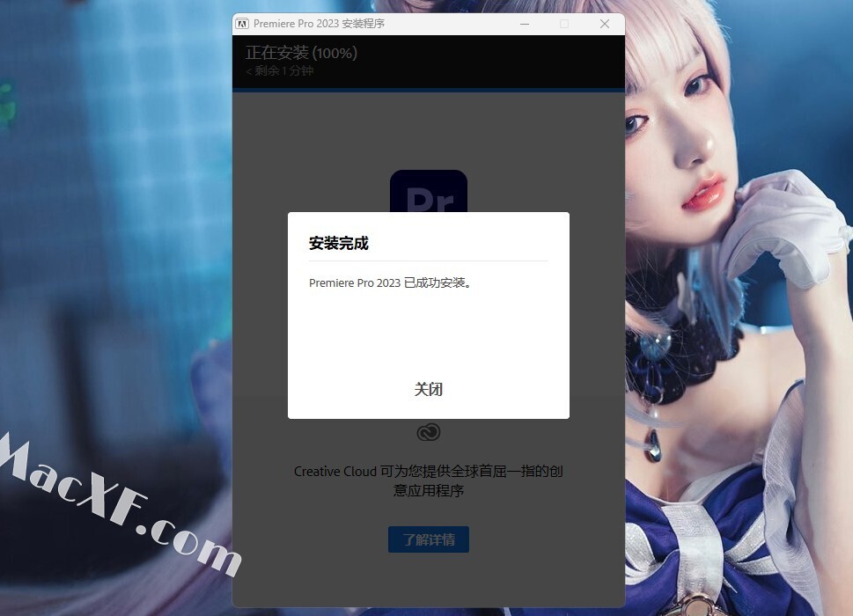Click the 安装完成 dialog heading
The height and width of the screenshot is (616, 853).
[x=338, y=243]
